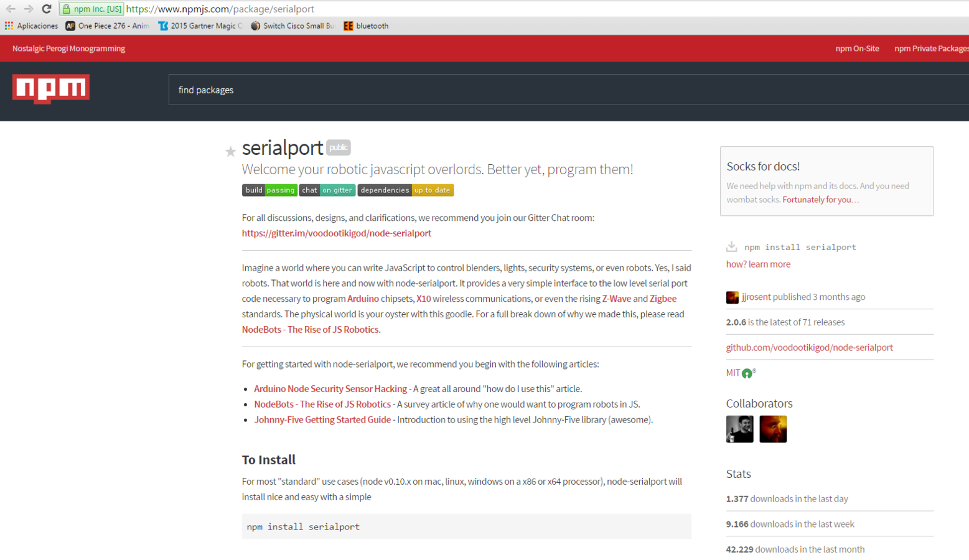
Task: Open npm On-Site in top bar
Action: 857,49
